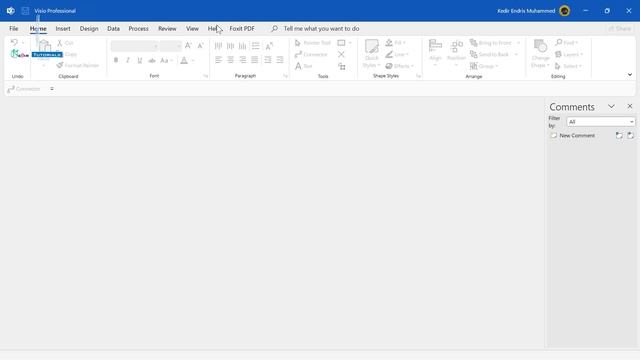Align paragraph left

[218, 60]
